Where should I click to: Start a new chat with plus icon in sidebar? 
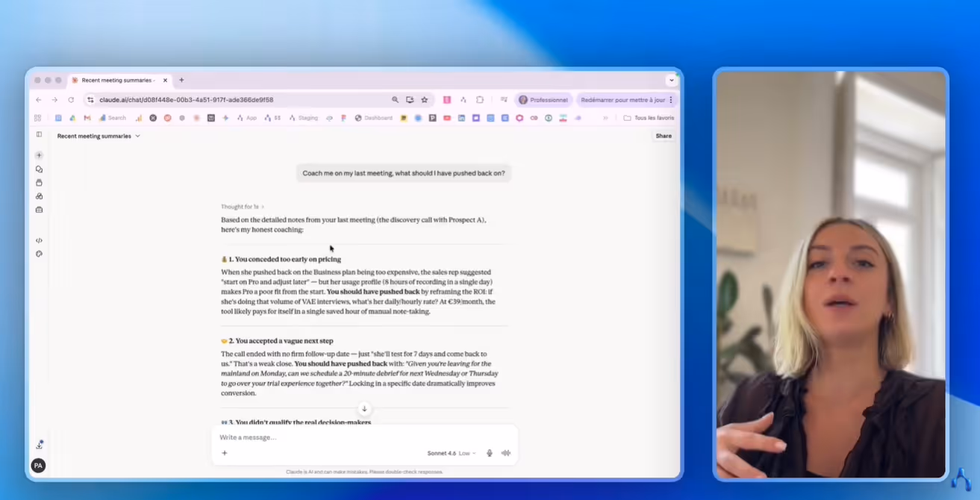39,155
